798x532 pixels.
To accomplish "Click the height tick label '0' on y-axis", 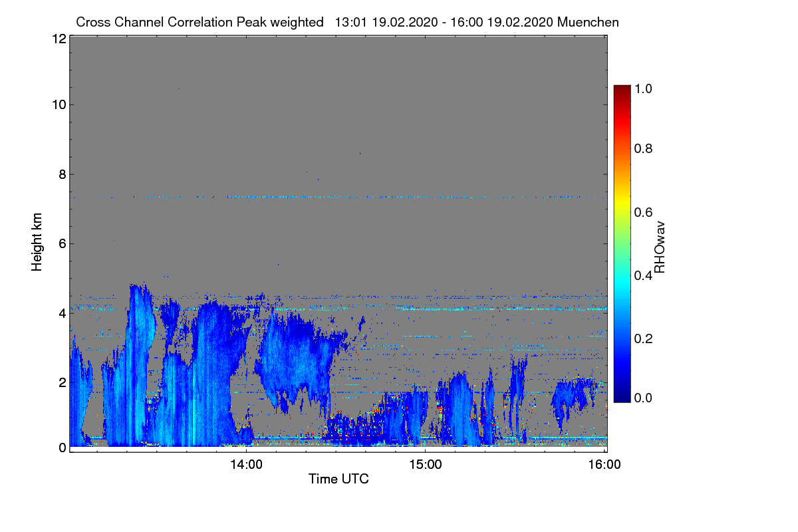I will tap(61, 448).
